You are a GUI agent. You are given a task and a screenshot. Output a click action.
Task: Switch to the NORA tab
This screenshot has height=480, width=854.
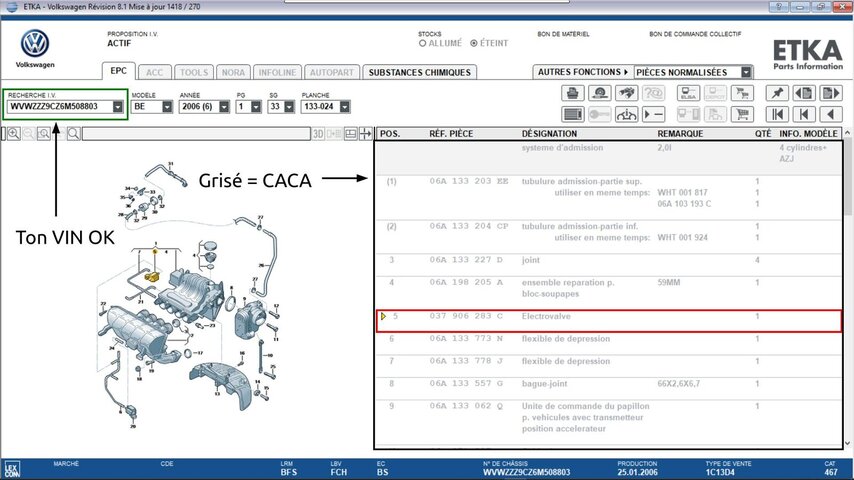[233, 72]
